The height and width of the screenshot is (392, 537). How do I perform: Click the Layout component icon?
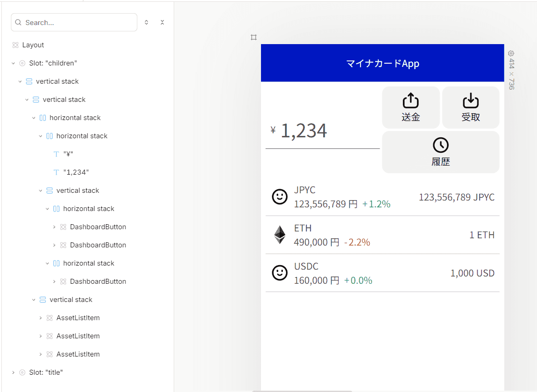(15, 45)
